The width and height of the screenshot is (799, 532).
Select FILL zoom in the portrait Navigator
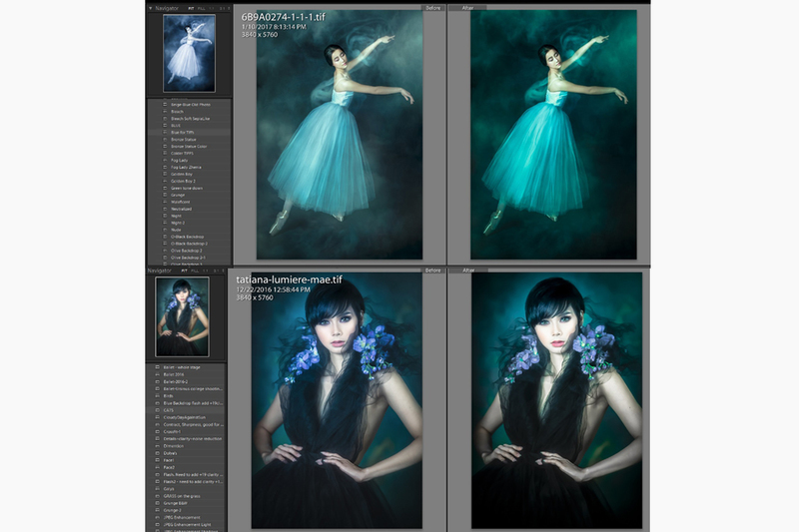click(195, 270)
